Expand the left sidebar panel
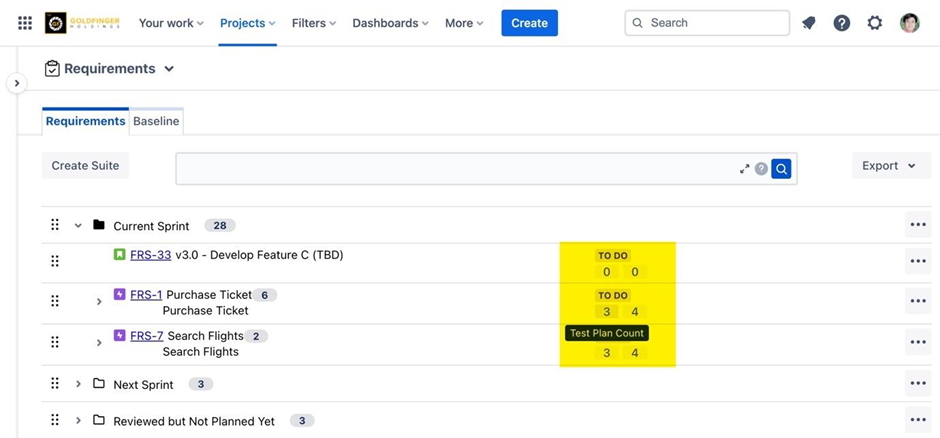 (16, 83)
